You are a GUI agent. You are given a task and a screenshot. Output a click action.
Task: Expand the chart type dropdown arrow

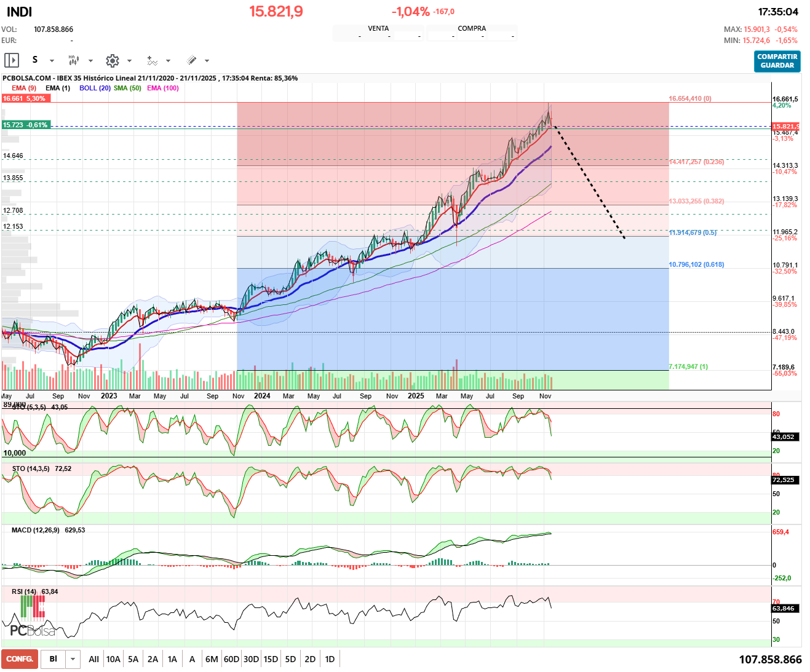90,61
